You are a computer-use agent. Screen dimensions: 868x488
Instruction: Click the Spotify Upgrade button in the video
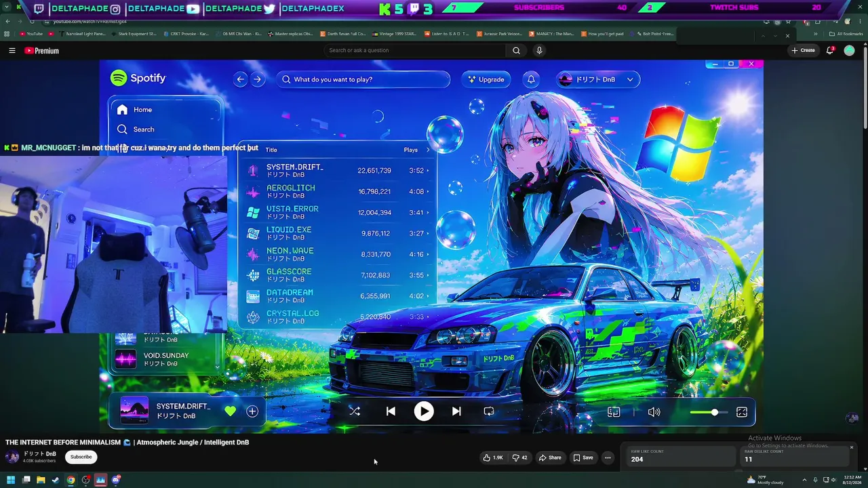tap(486, 79)
